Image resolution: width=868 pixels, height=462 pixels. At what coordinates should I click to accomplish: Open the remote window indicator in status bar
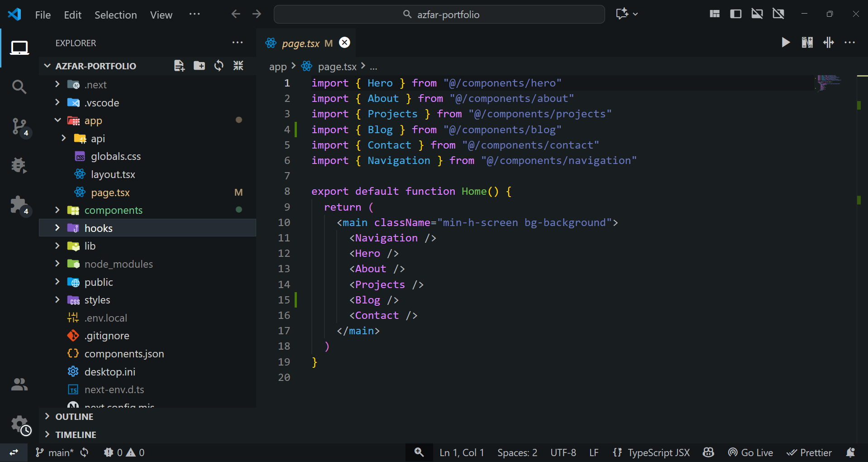(x=14, y=452)
